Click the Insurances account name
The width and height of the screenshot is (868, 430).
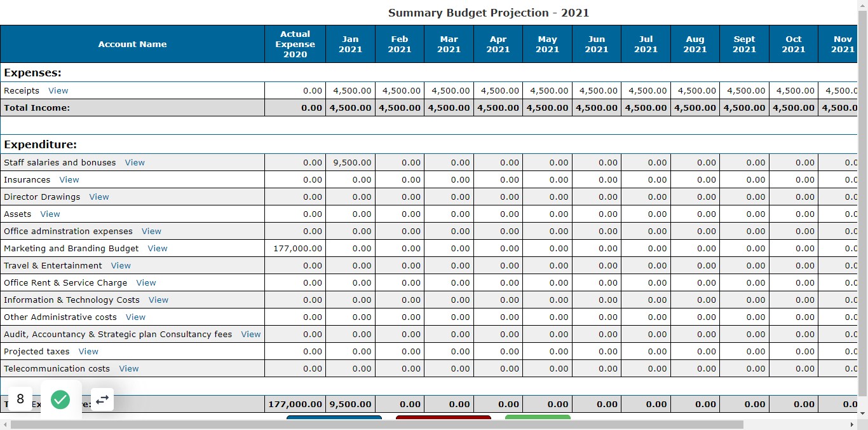(27, 180)
